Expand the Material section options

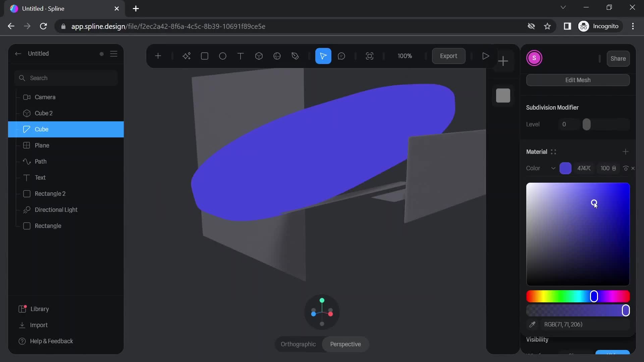(553, 152)
